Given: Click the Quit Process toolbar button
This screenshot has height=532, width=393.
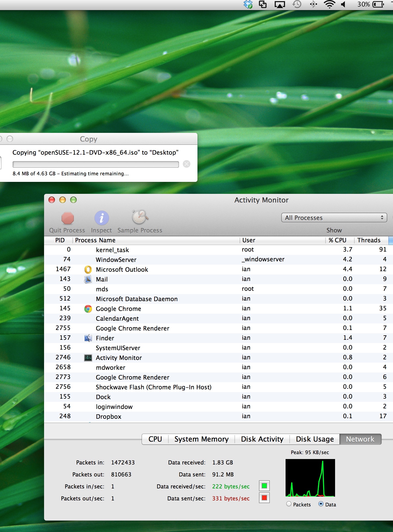Looking at the screenshot, I should tap(67, 222).
